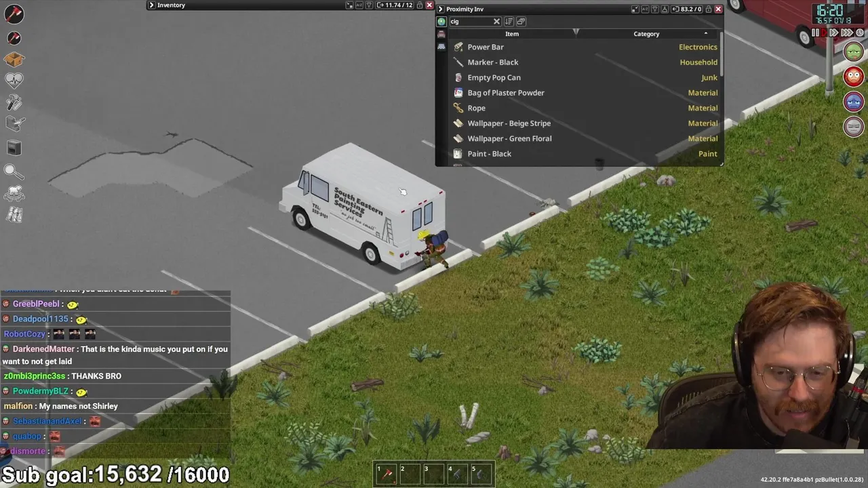Click the sort order icon beside search box

point(509,22)
